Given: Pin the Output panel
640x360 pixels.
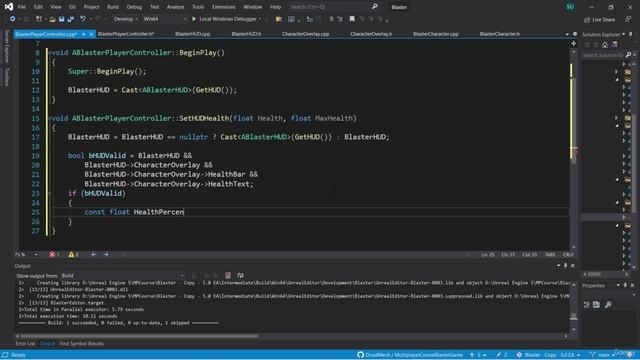Looking at the screenshot, I should [x=565, y=266].
